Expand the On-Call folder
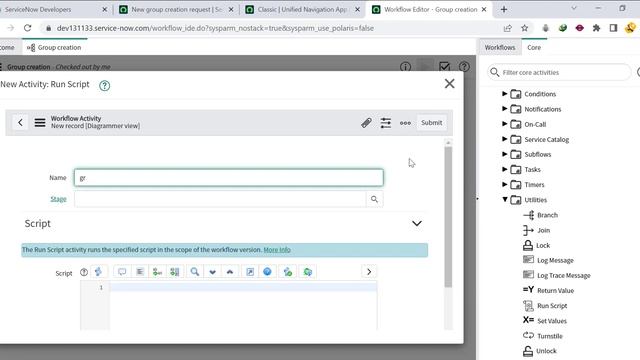Screen dimensions: 640x360 coord(504,124)
